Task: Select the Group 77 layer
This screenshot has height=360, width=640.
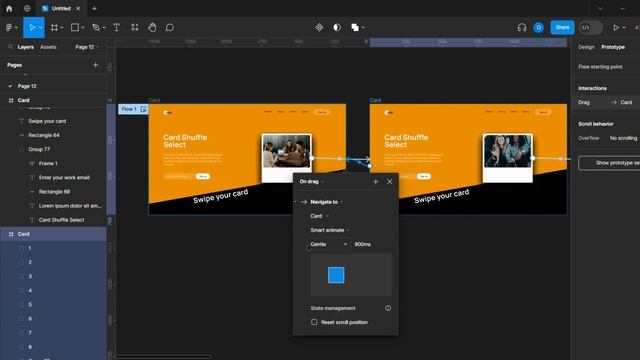Action: [x=53, y=149]
